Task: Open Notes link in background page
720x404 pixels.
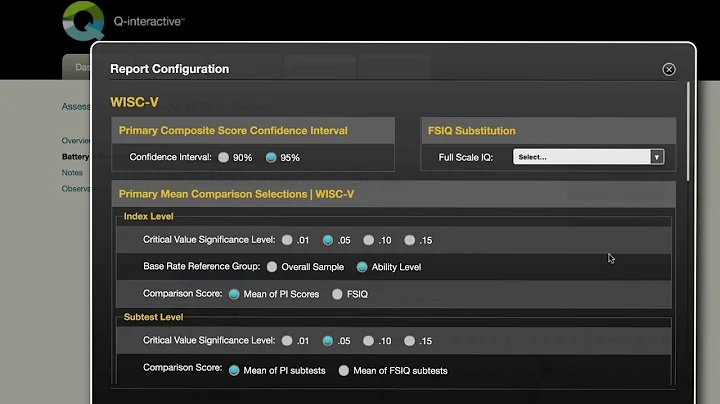Action: tap(72, 173)
